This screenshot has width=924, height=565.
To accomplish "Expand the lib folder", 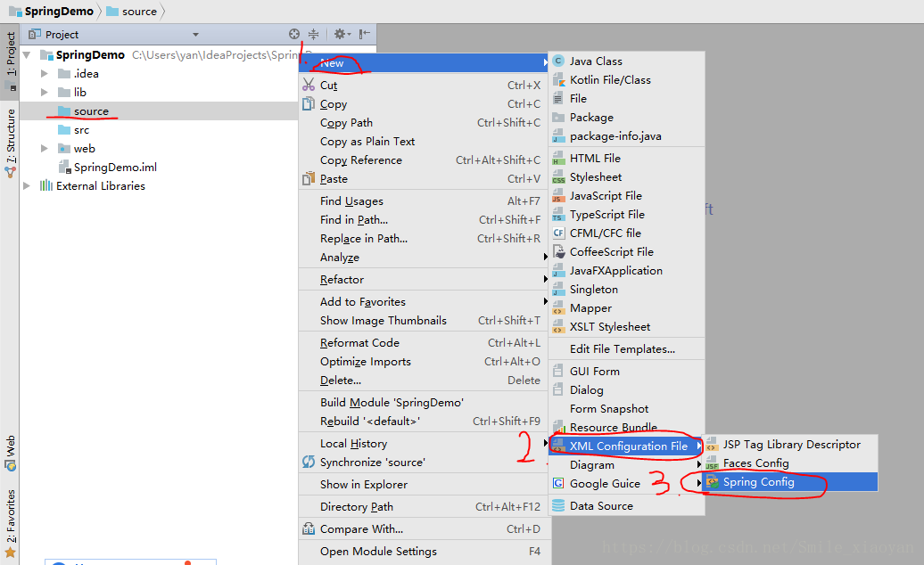I will coord(45,92).
